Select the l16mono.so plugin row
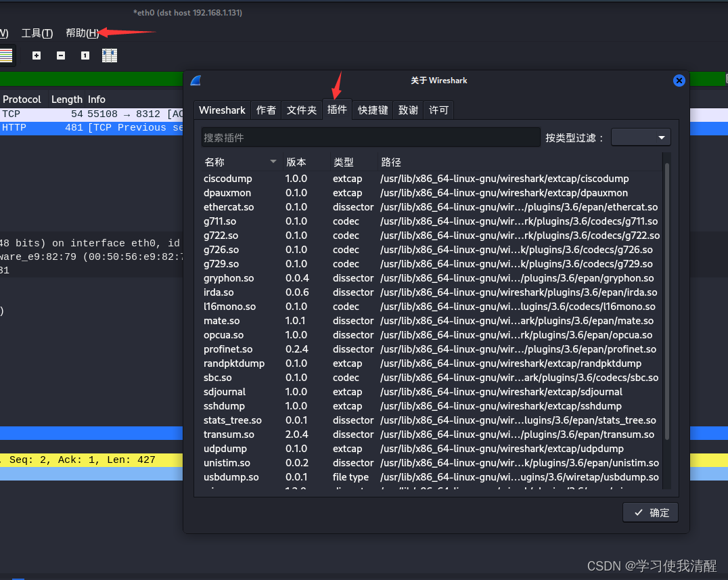 pyautogui.click(x=432, y=307)
